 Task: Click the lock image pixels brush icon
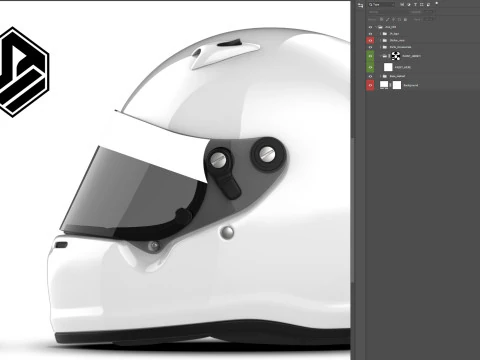[x=388, y=19]
